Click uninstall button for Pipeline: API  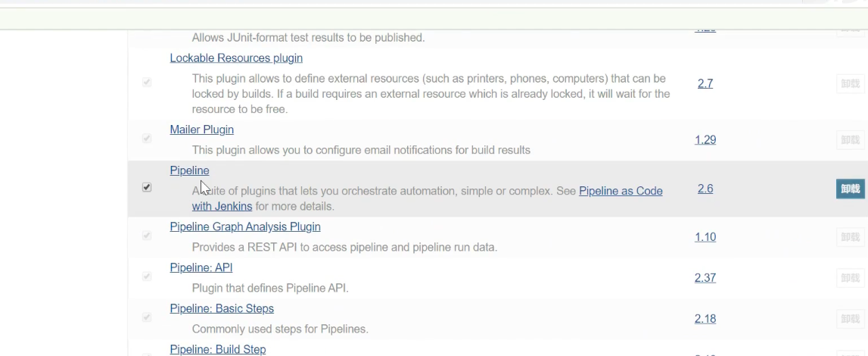click(851, 278)
